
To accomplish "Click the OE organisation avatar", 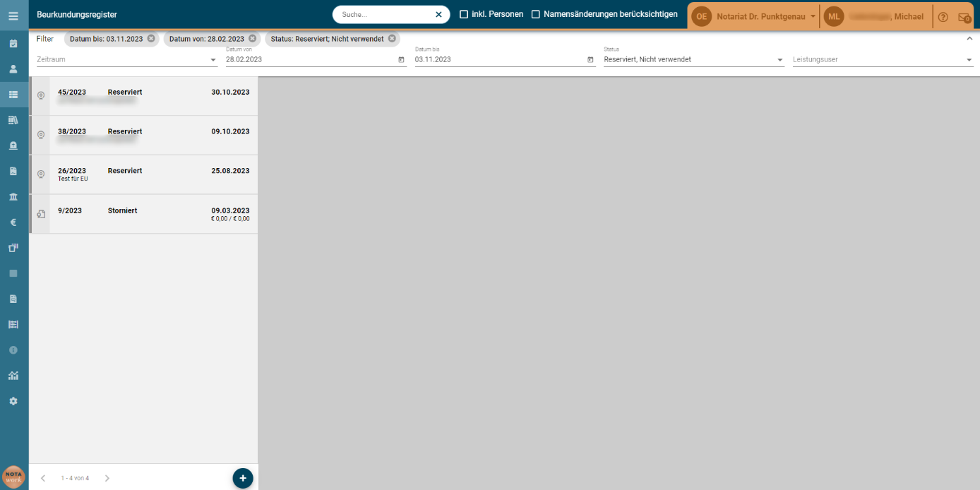I will [701, 16].
